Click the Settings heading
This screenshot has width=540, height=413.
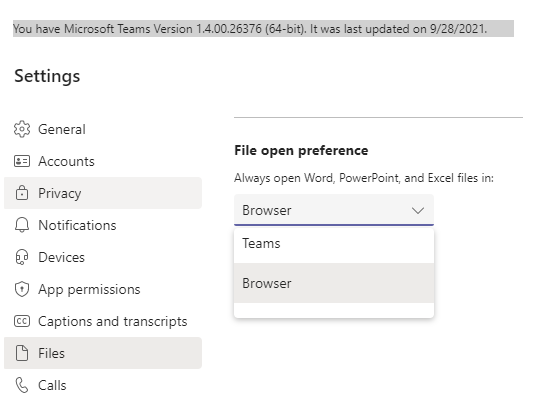47,76
